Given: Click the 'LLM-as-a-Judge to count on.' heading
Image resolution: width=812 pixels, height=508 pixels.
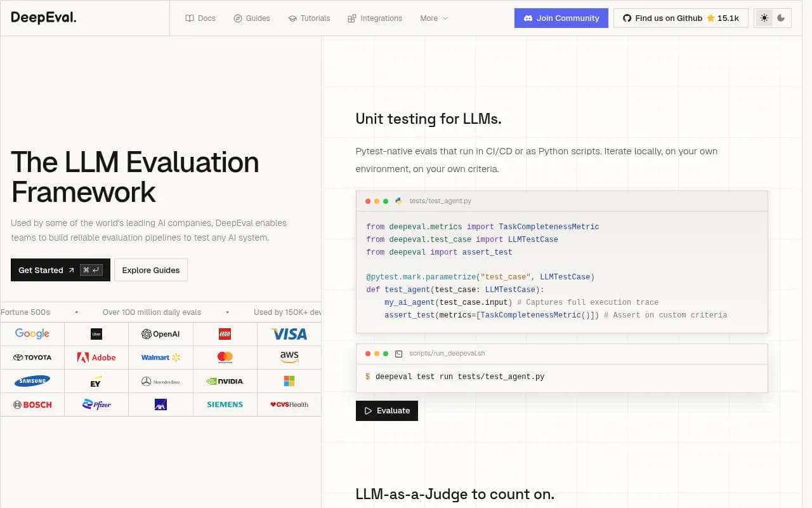Looking at the screenshot, I should [x=455, y=494].
